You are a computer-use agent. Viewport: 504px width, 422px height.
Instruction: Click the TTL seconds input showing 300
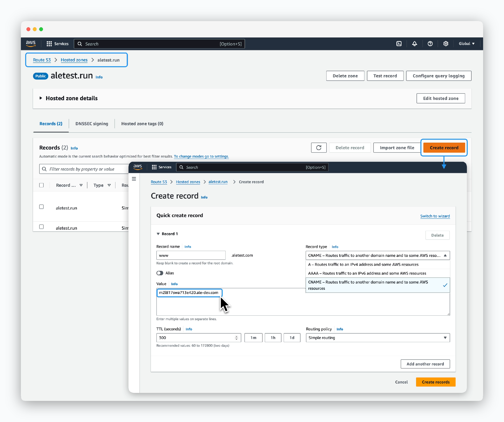(198, 338)
